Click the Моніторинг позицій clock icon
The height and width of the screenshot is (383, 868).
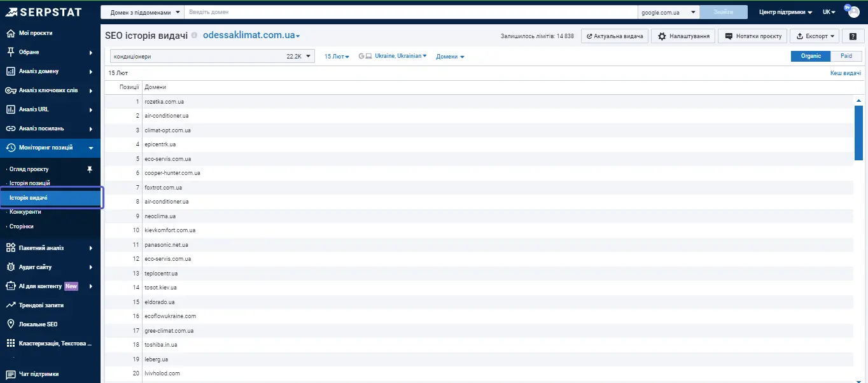10,148
